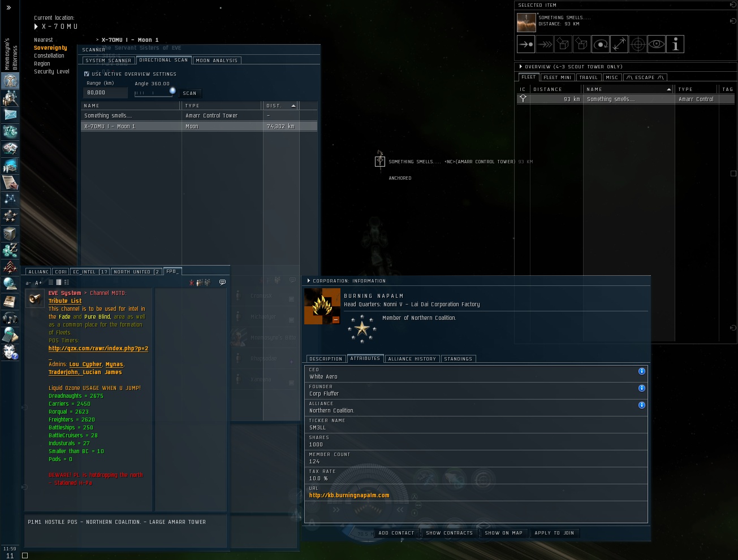Click the selected item tower thumbnail
The height and width of the screenshot is (560, 738).
click(x=526, y=23)
